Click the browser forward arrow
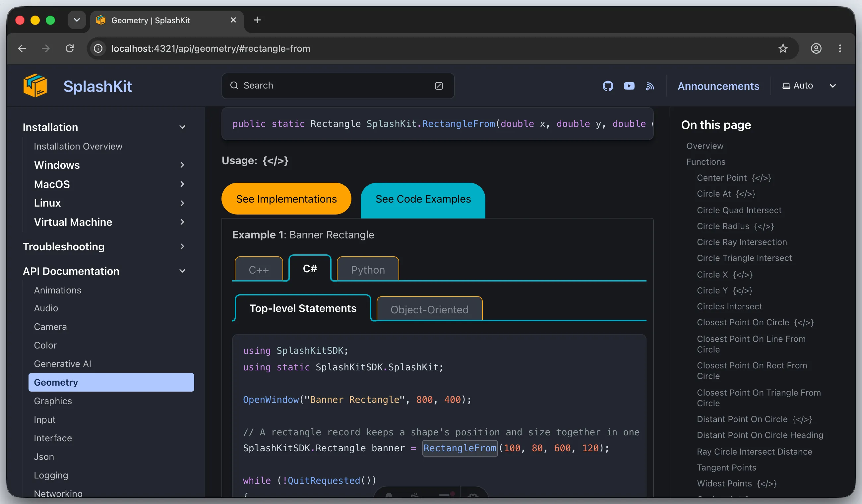This screenshot has width=862, height=504. pyautogui.click(x=45, y=49)
